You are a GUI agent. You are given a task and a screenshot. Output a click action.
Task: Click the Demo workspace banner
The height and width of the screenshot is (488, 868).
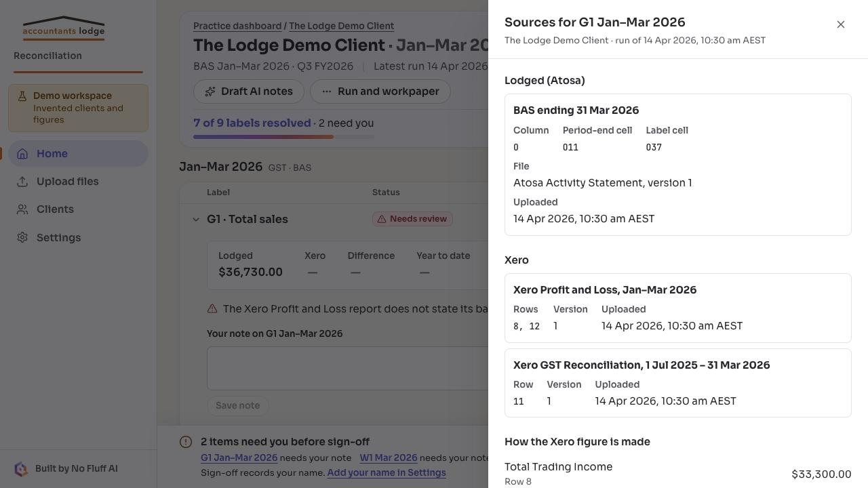click(78, 108)
